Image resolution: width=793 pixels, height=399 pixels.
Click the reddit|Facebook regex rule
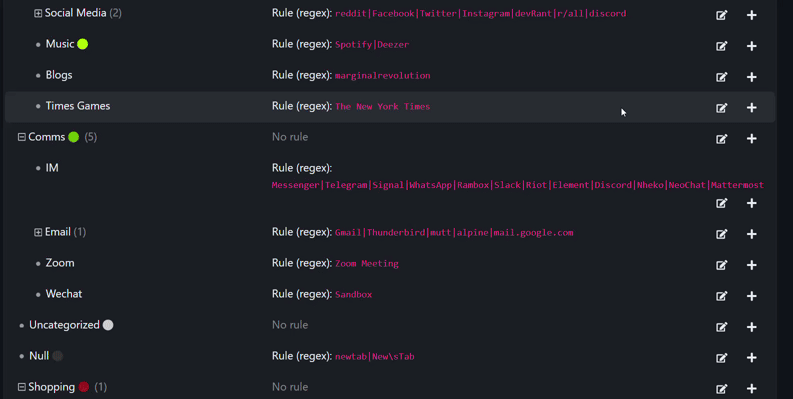point(480,14)
